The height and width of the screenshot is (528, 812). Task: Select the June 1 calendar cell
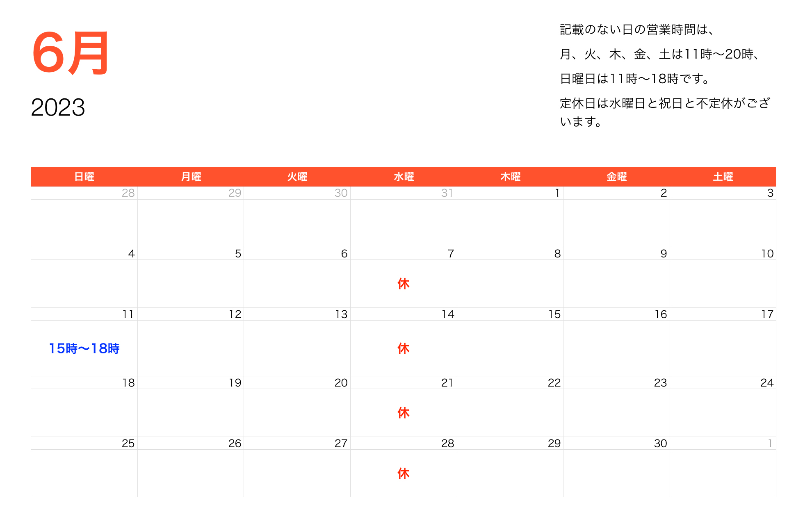click(510, 217)
